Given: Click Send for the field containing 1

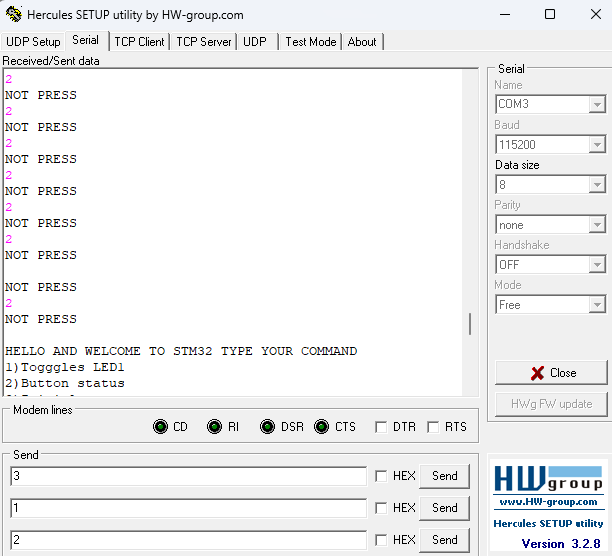Looking at the screenshot, I should [x=445, y=508].
